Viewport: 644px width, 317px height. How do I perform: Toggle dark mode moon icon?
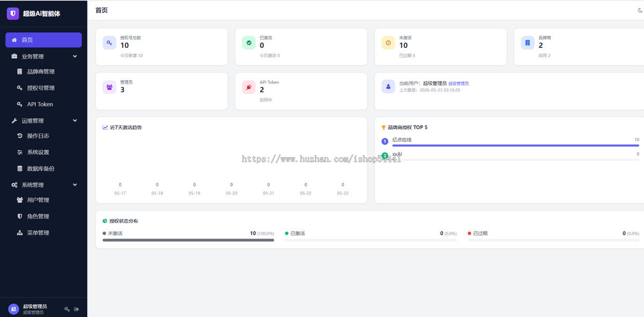[640, 10]
